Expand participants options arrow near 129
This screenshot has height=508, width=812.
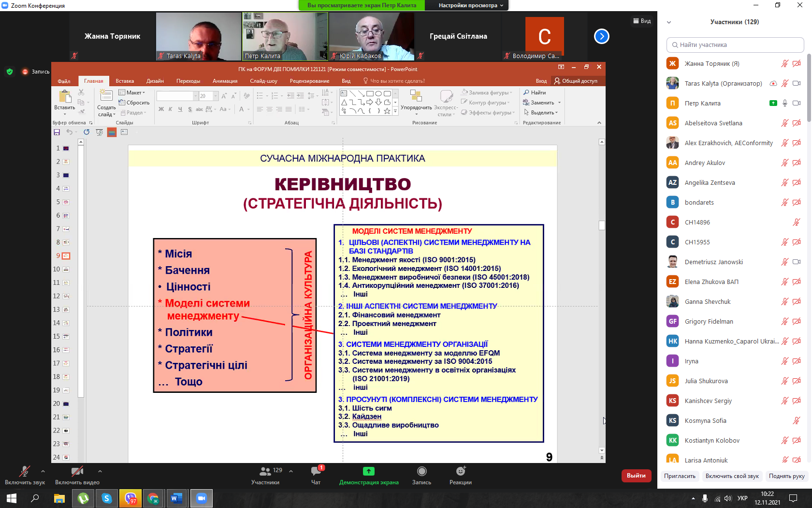(291, 471)
